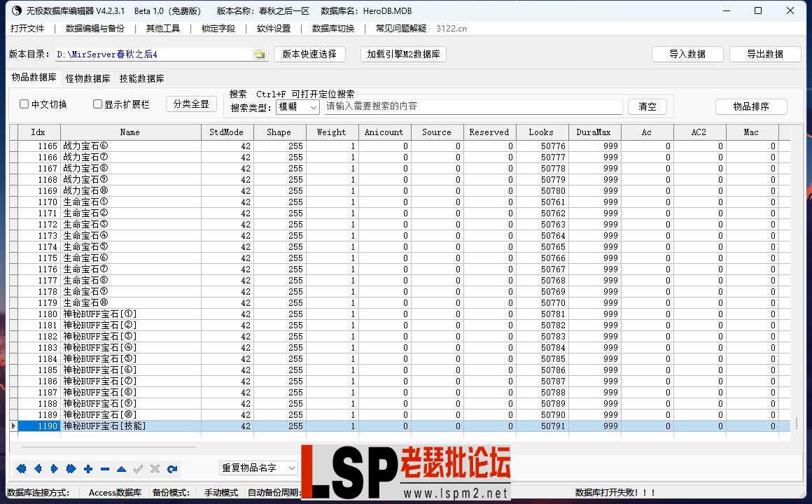Click the 导入数据 button
The image size is (812, 504).
click(x=687, y=54)
